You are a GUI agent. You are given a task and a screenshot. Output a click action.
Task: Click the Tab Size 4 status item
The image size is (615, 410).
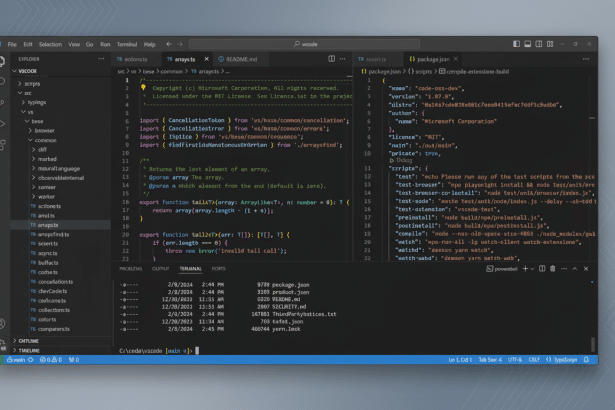pos(490,360)
